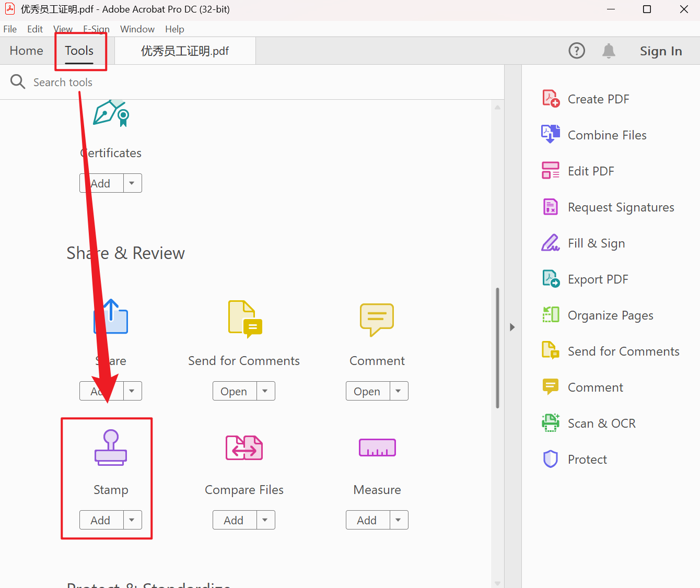The width and height of the screenshot is (700, 588).
Task: Select the Edit PDF sidebar icon
Action: 551,171
